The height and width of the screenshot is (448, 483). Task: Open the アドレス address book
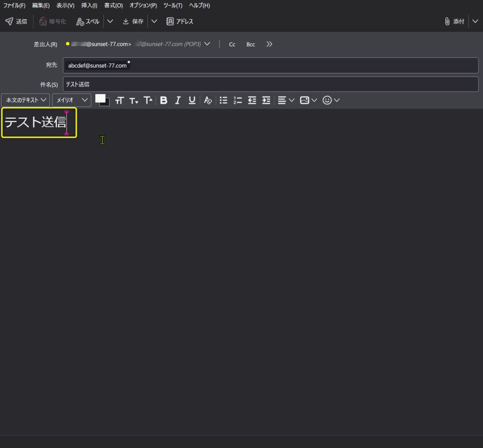pos(180,22)
